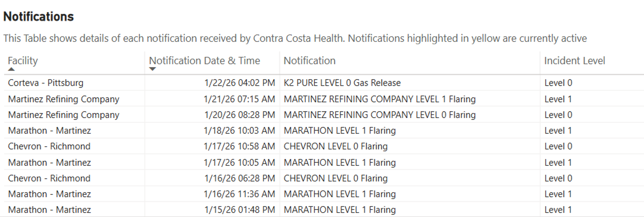Click the 1/21/26 07:15 AM date cell
The image size is (644, 217).
(239, 99)
